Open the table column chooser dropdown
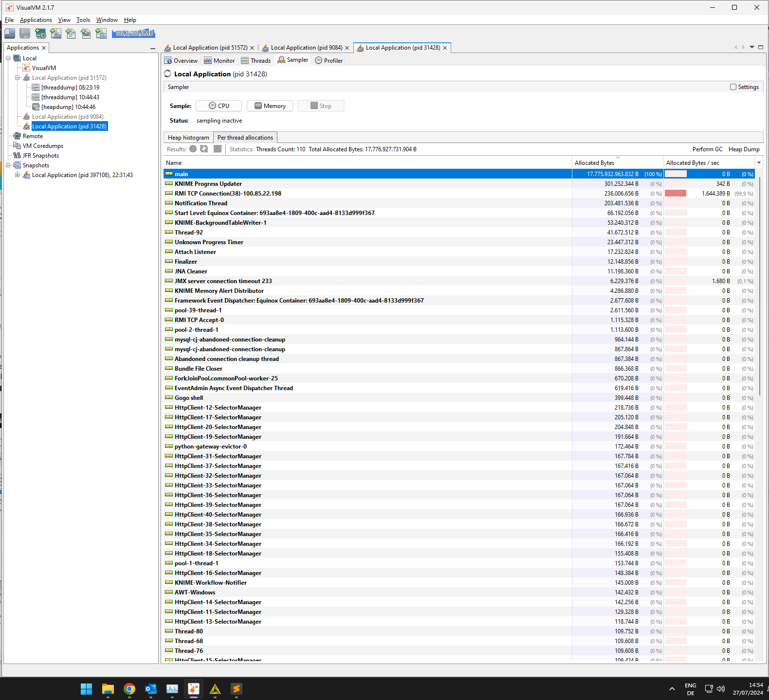The height and width of the screenshot is (700, 769). click(759, 162)
